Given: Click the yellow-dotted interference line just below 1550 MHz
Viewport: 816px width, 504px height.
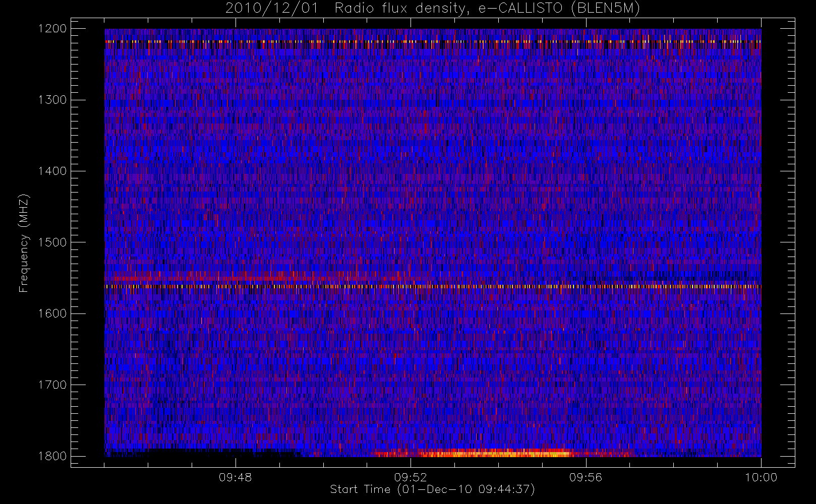Looking at the screenshot, I should point(433,286).
